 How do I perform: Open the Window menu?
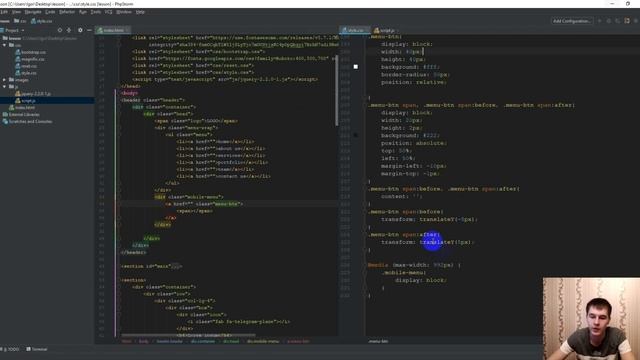tap(124, 12)
